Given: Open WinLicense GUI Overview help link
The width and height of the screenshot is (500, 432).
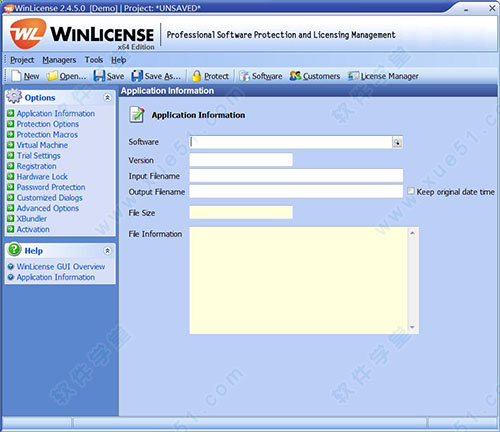Looking at the screenshot, I should [61, 267].
